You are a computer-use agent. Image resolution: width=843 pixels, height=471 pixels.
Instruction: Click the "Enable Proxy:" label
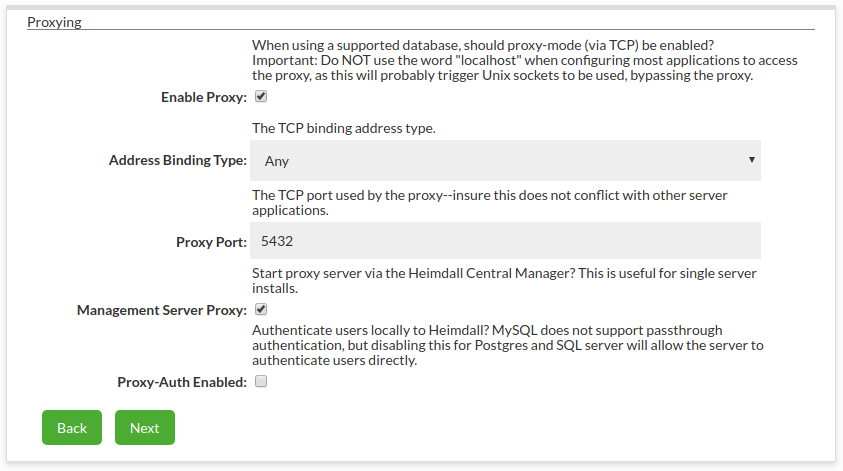coord(203,98)
